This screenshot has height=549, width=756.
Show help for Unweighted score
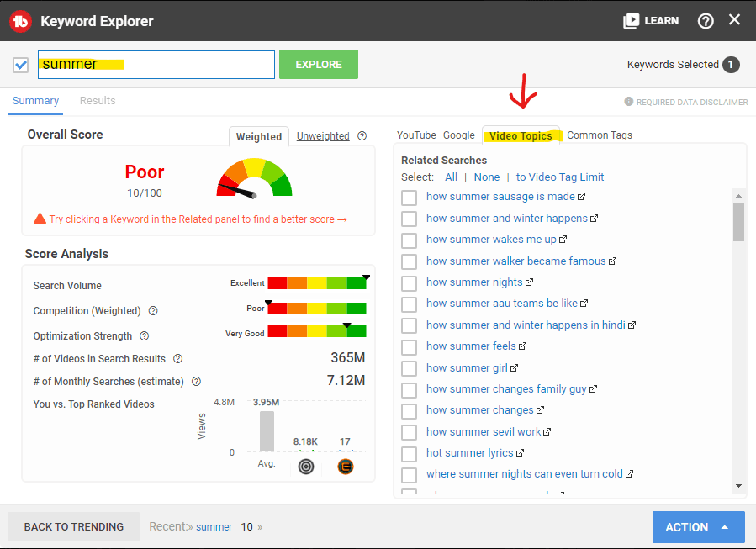click(x=362, y=136)
